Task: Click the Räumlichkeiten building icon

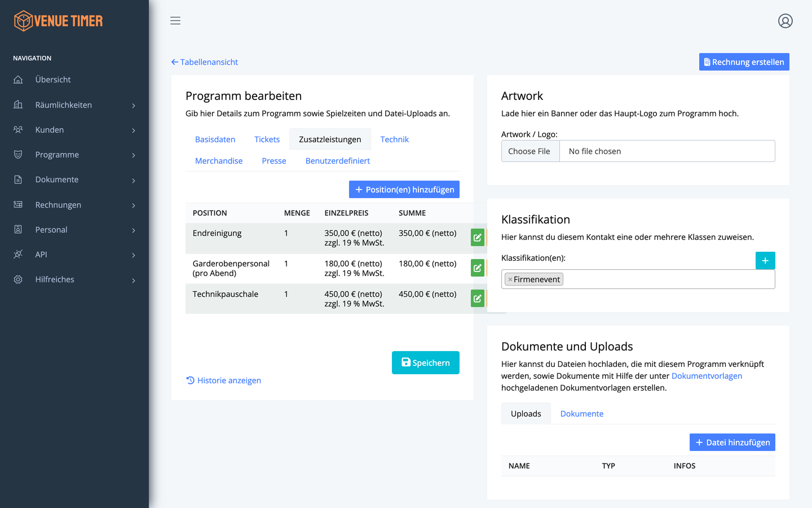Action: click(x=18, y=104)
